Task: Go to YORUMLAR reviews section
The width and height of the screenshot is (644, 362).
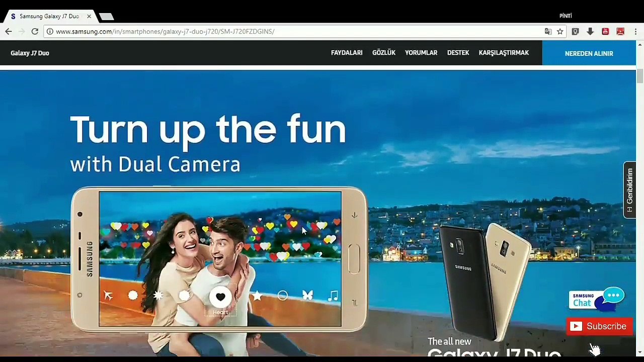Action: tap(421, 53)
